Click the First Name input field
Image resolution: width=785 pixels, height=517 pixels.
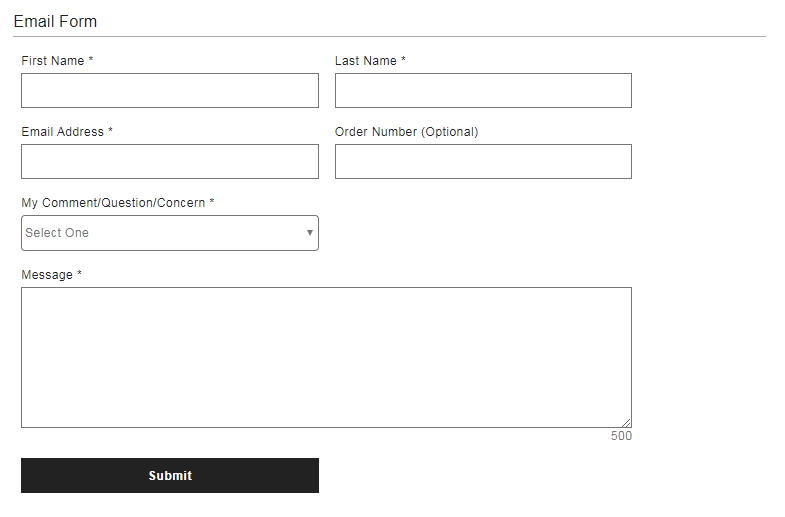pos(170,91)
